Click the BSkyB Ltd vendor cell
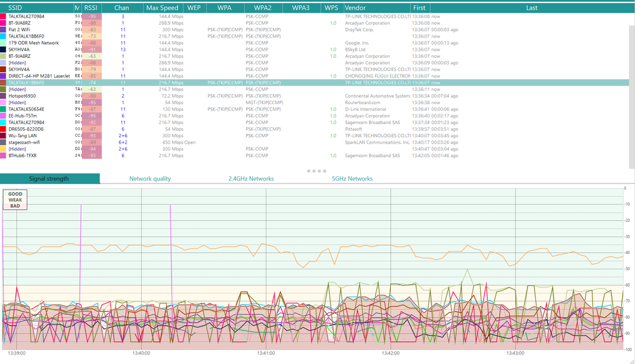This screenshot has width=635, height=364. tap(355, 50)
